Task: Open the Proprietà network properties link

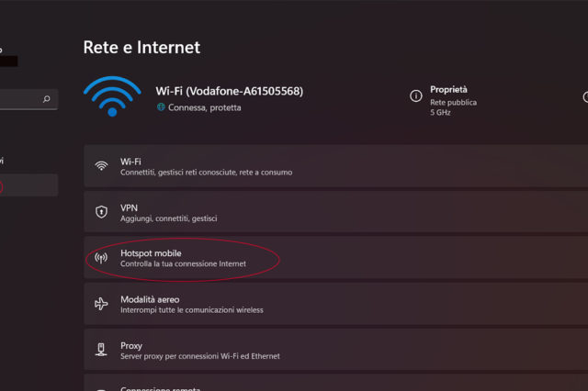Action: tap(448, 90)
